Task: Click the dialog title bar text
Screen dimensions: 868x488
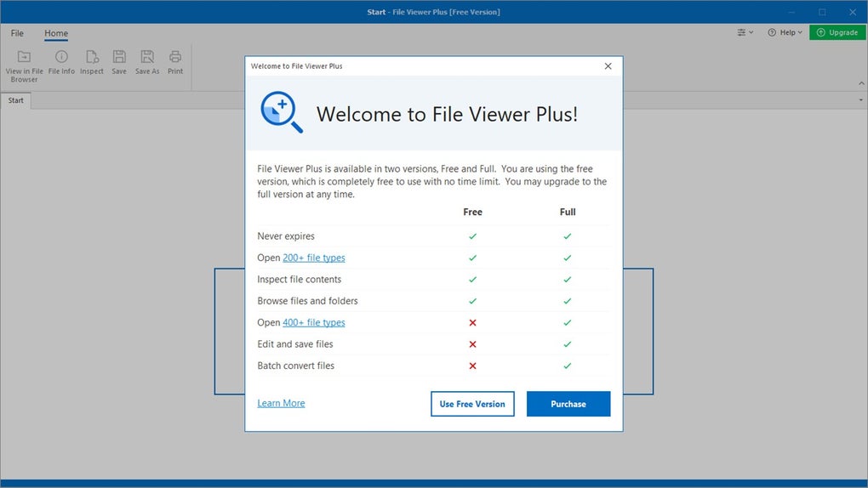Action: pos(297,65)
